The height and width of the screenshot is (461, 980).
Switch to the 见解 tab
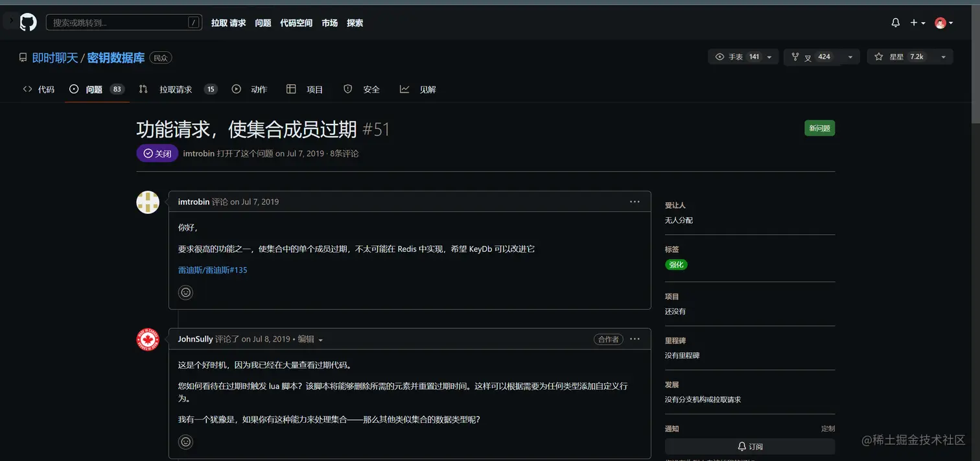tap(418, 89)
